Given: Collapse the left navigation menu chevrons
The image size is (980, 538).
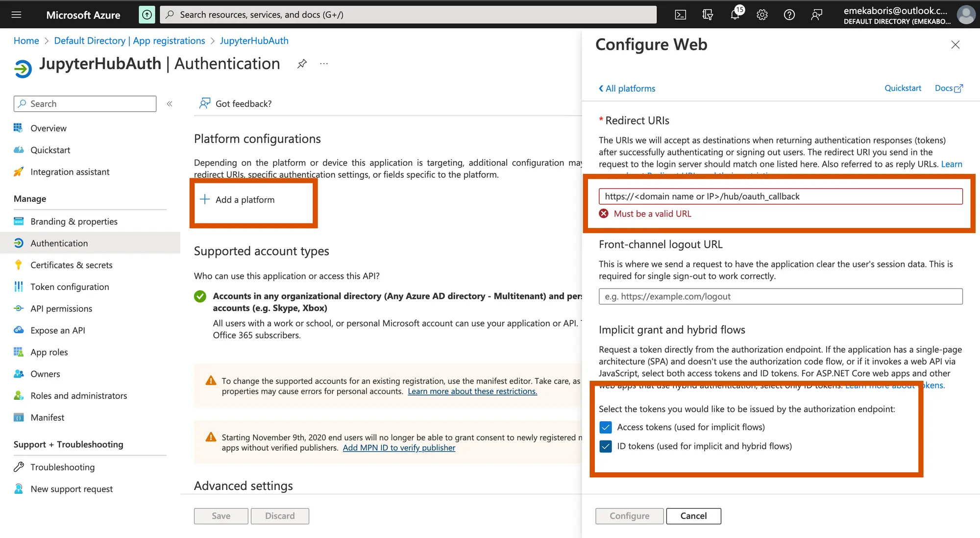Looking at the screenshot, I should (170, 104).
